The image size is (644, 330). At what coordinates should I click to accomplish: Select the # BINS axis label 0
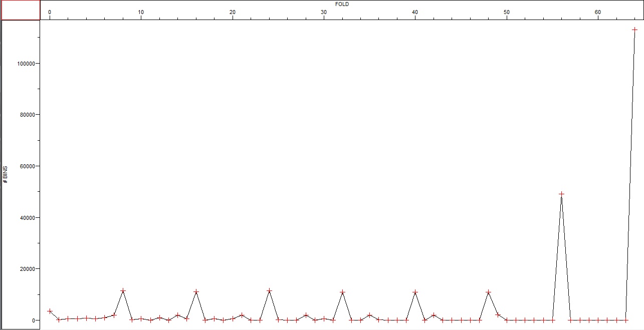coord(33,320)
